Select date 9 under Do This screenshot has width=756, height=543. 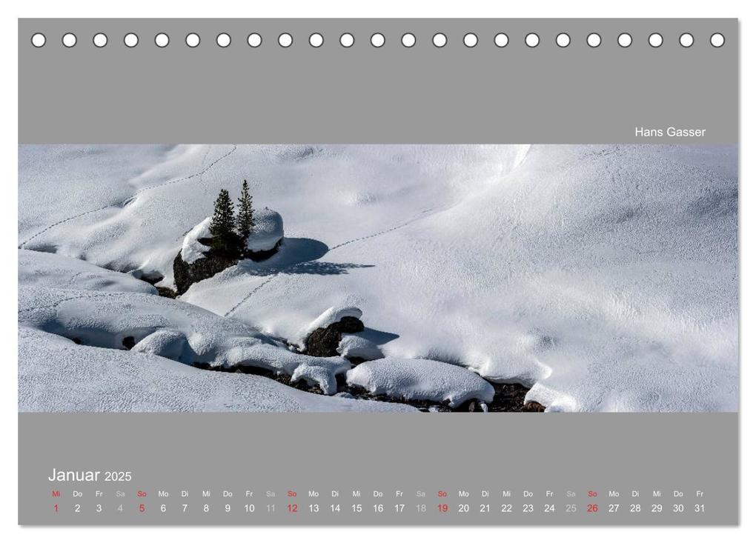coord(228,508)
